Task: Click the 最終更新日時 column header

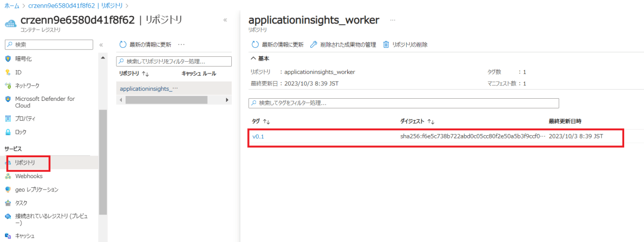Action: (565, 122)
